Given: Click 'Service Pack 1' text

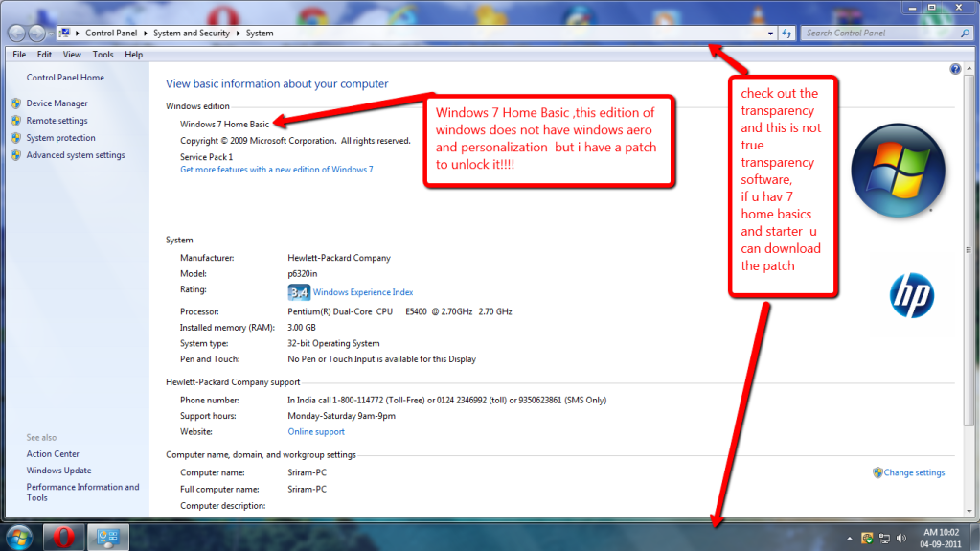Looking at the screenshot, I should click(x=206, y=157).
